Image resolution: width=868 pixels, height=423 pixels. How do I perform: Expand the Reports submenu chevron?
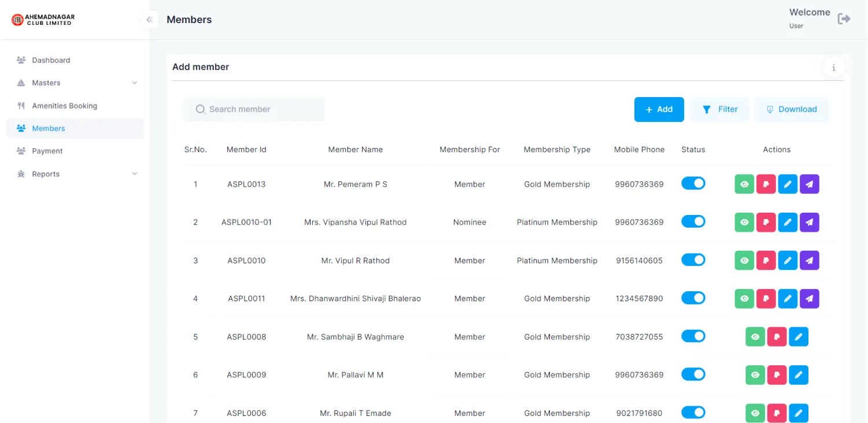pyautogui.click(x=135, y=174)
